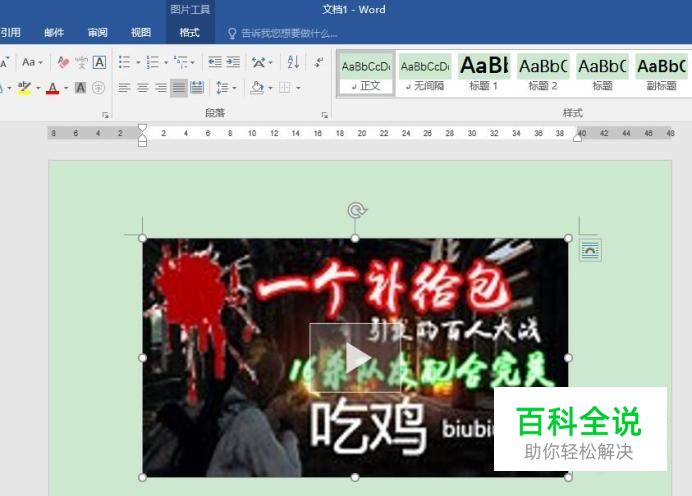Screen dimensions: 692x496
Task: Apply the 标题 2 heading style
Action: point(543,73)
